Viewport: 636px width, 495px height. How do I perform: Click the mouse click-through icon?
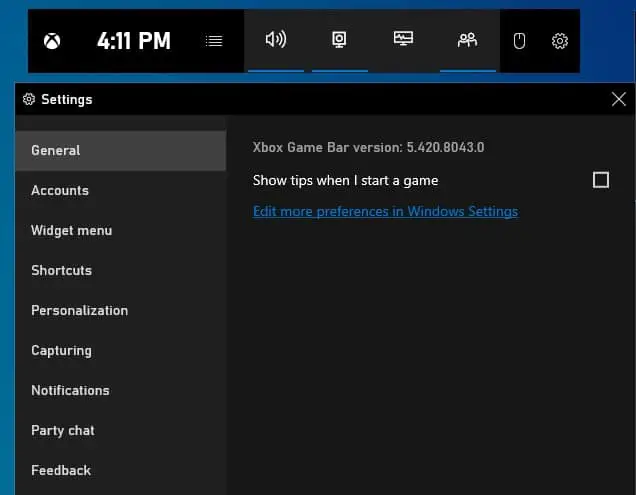(x=519, y=41)
